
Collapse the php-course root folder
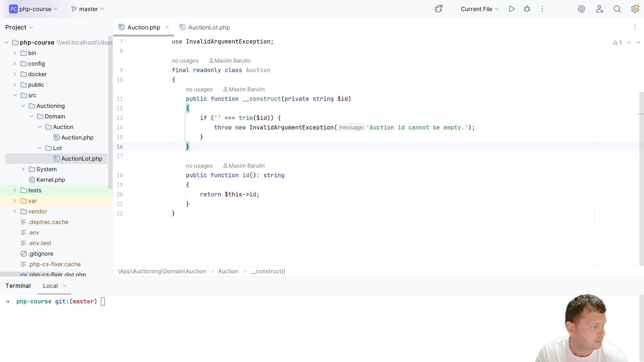(7, 42)
